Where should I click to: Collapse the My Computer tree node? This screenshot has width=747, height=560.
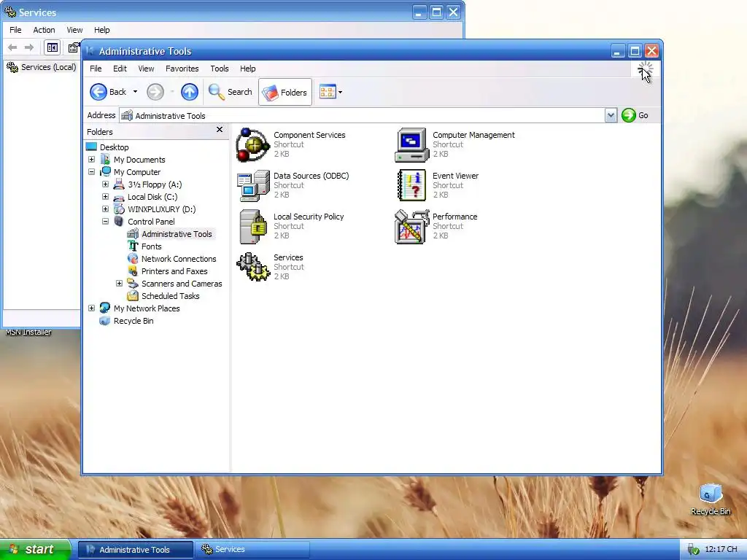[91, 172]
